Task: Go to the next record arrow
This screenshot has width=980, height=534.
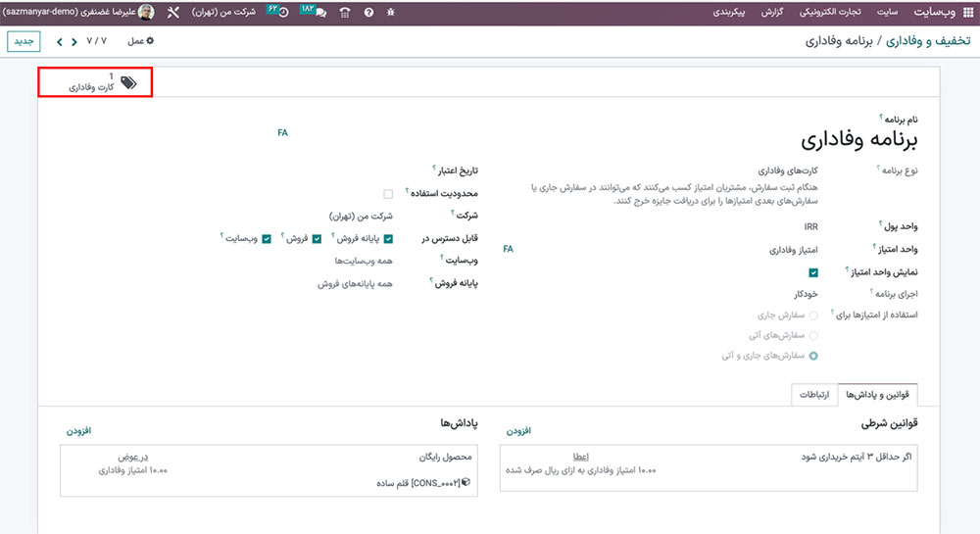Action: click(x=61, y=42)
